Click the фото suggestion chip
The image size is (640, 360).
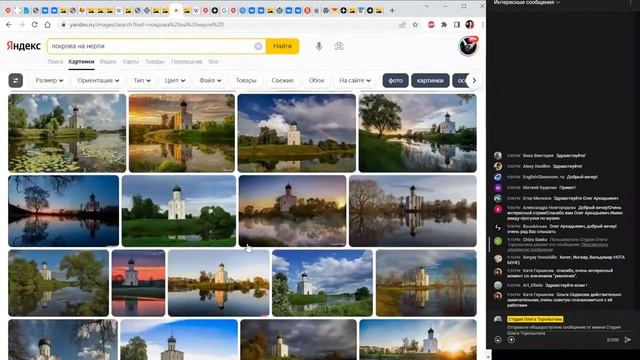click(395, 80)
